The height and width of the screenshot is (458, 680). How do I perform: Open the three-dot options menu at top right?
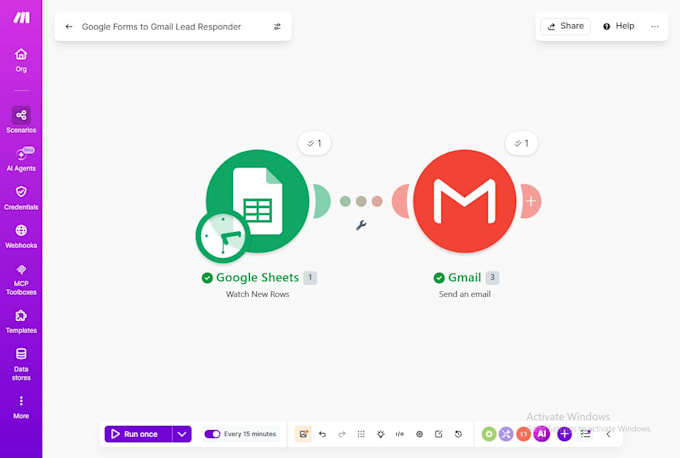(655, 26)
